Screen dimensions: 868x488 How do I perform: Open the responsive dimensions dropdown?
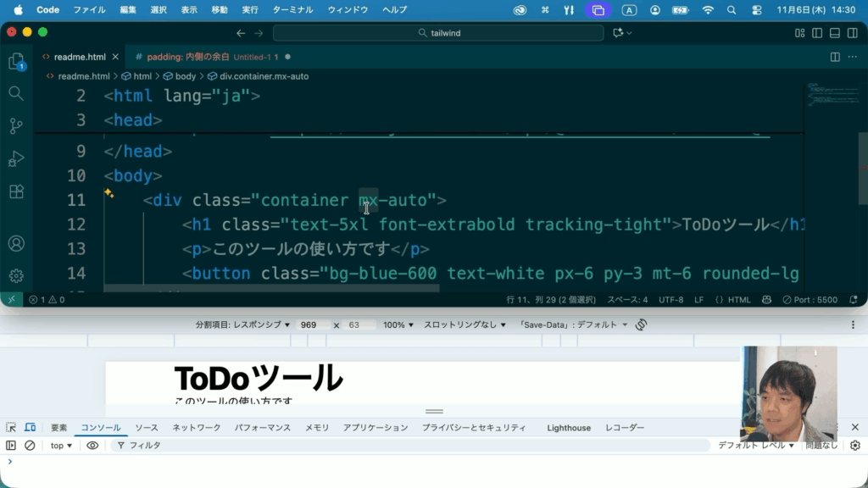point(242,324)
